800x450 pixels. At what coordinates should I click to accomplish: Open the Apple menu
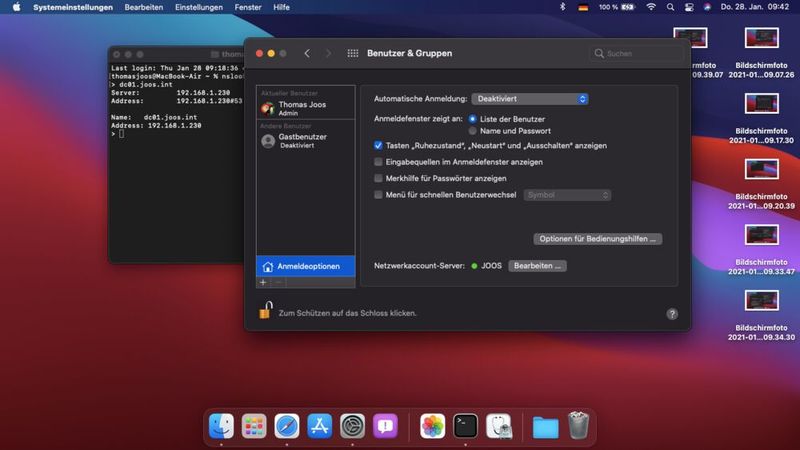[x=16, y=7]
